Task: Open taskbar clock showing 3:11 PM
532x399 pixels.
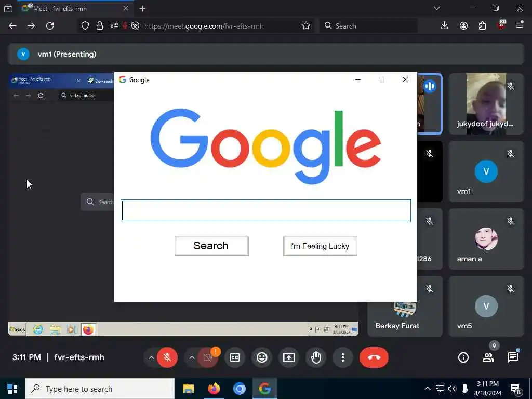Action: [x=487, y=389]
